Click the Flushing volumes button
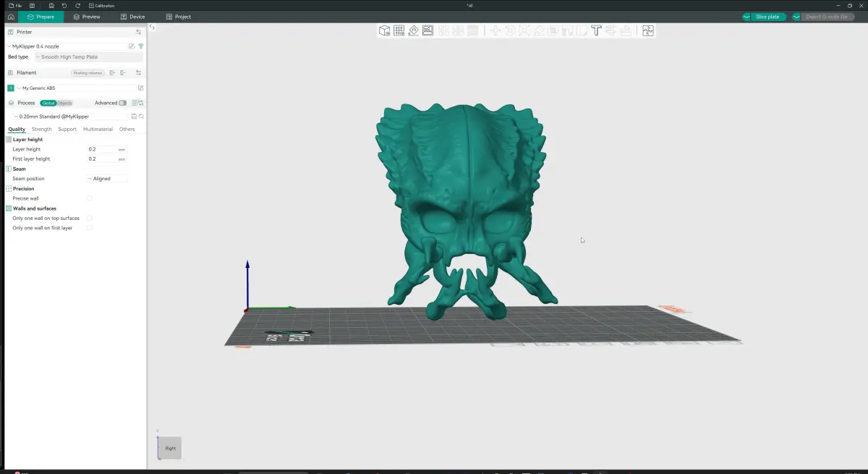The image size is (868, 474). tap(88, 73)
